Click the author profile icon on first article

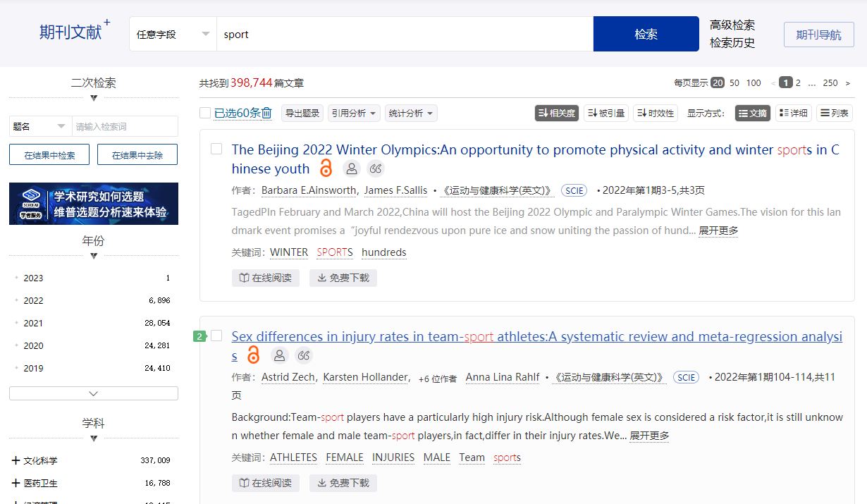click(352, 168)
